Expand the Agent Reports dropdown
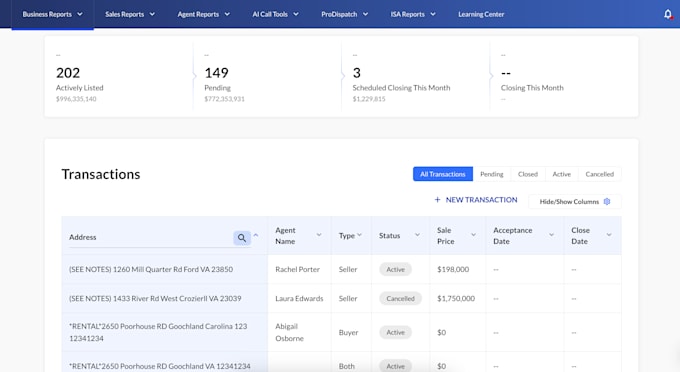Image resolution: width=680 pixels, height=372 pixels. pos(203,14)
